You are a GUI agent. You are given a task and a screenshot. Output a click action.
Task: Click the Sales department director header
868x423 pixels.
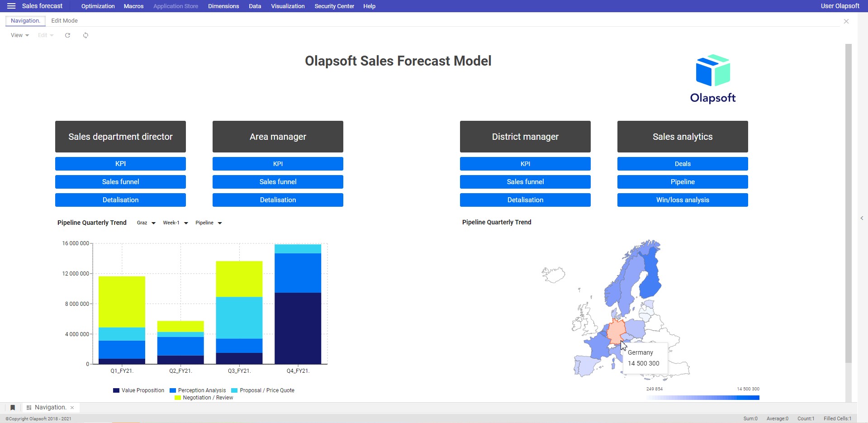coord(120,137)
